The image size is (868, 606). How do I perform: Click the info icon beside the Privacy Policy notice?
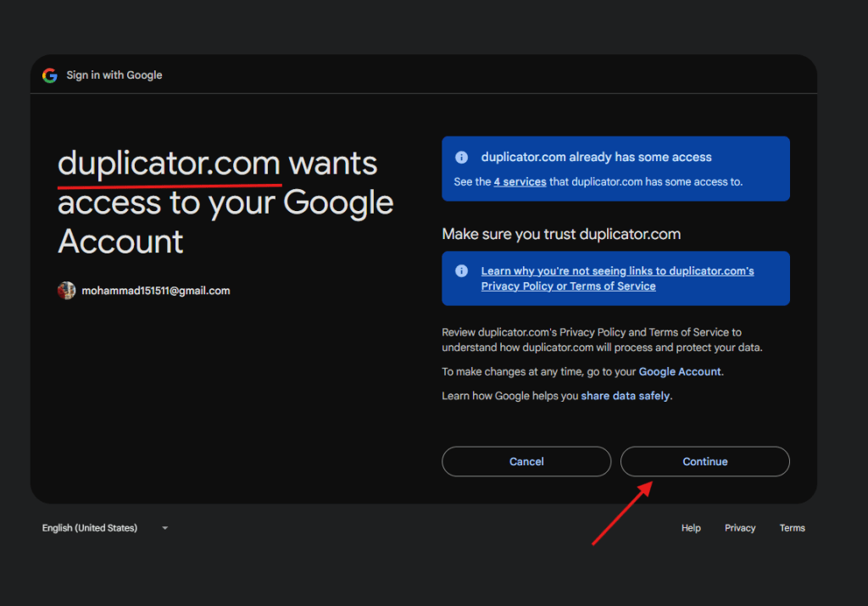(x=461, y=270)
